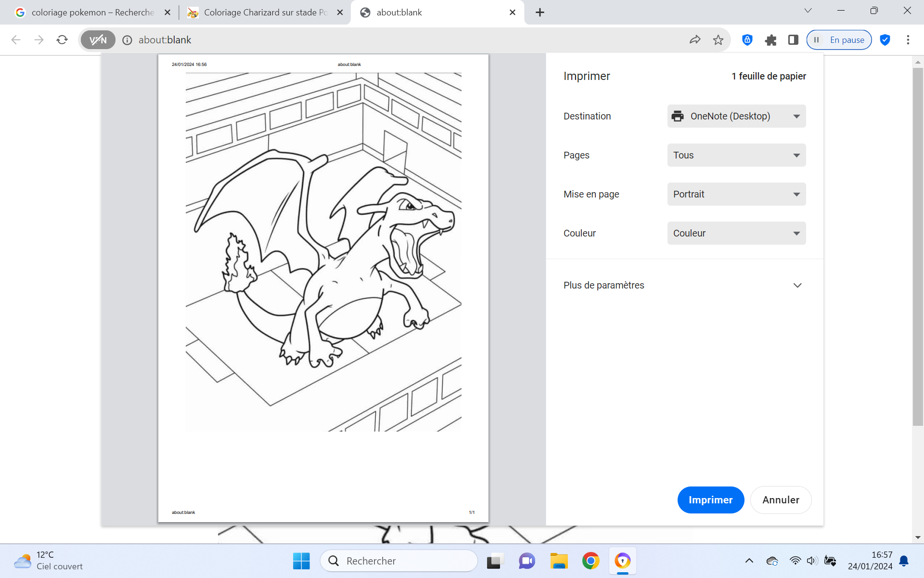Viewport: 924px width, 578px height.
Task: Click the En pause profile button
Action: pyautogui.click(x=839, y=40)
